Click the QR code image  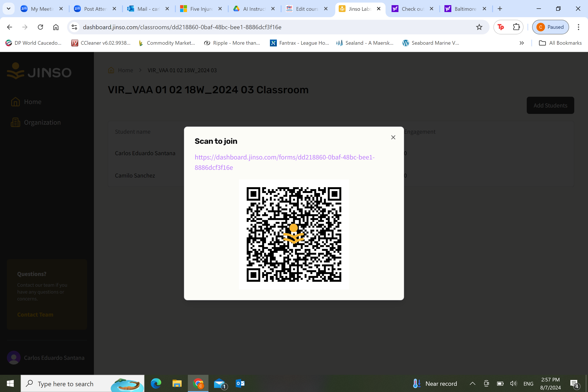click(x=294, y=234)
